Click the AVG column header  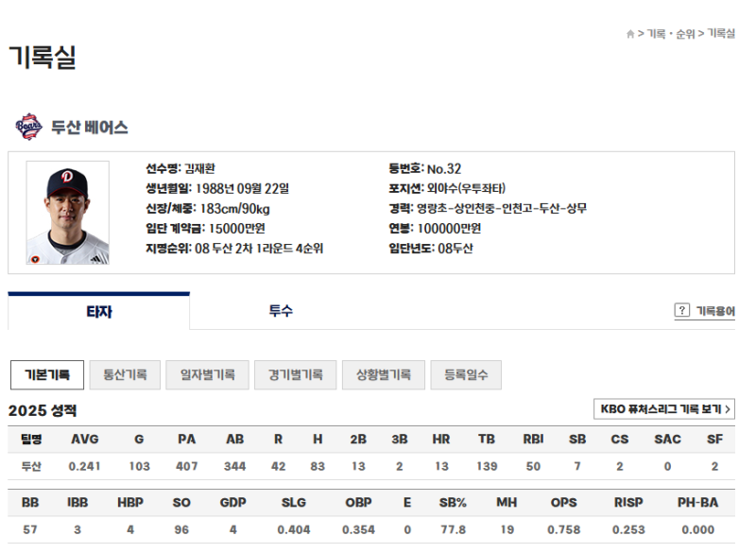(85, 440)
